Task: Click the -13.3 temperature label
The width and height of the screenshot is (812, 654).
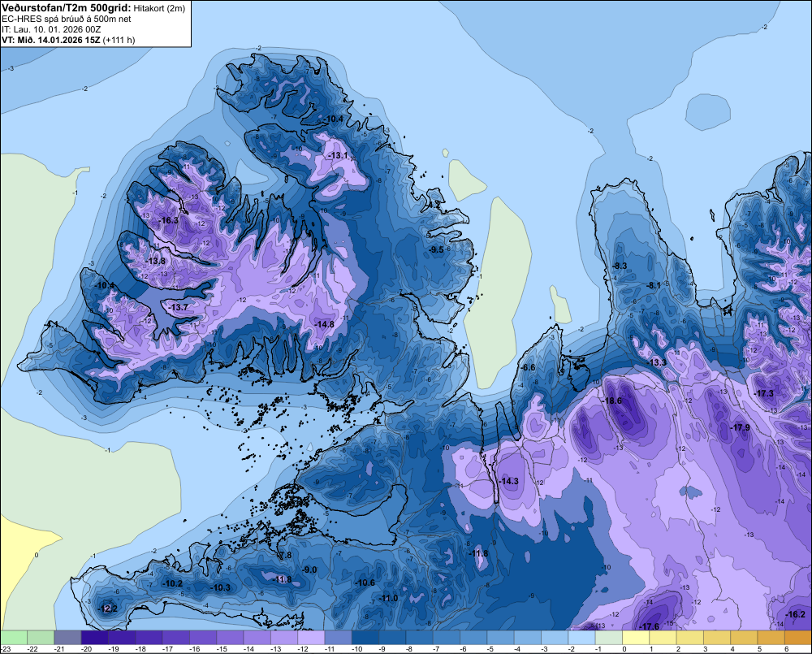Action: 657,362
